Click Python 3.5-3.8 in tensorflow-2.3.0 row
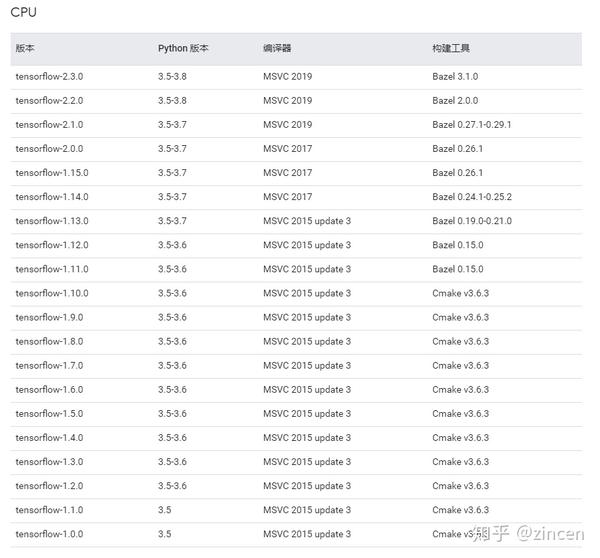This screenshot has height=558, width=600. click(172, 77)
